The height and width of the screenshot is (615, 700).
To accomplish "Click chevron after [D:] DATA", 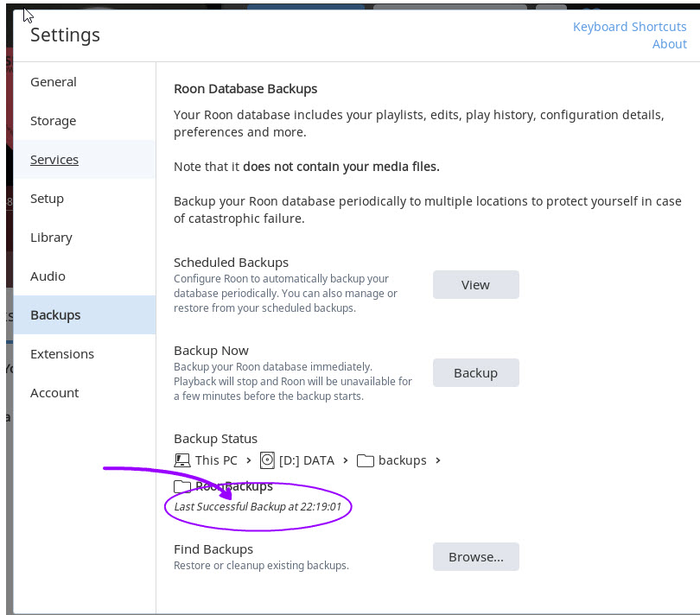I will [345, 460].
